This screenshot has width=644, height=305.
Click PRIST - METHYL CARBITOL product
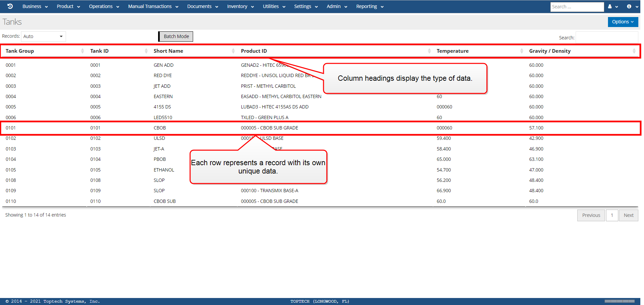coord(268,86)
